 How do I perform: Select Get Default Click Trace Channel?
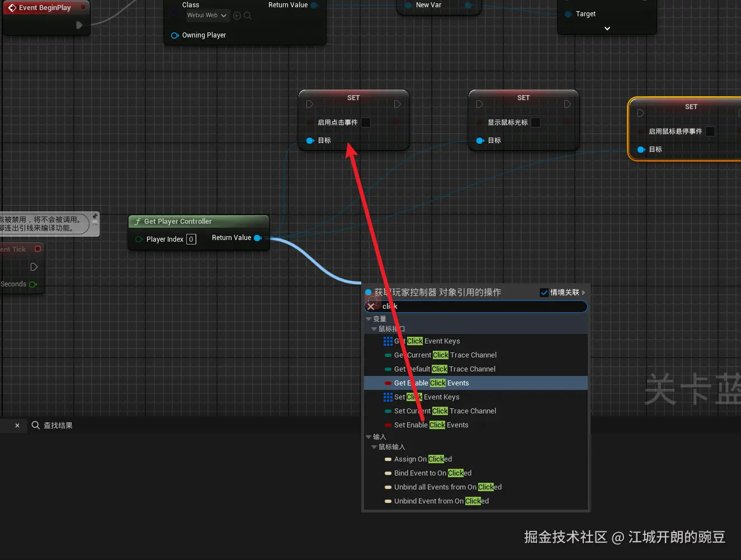[x=476, y=369]
